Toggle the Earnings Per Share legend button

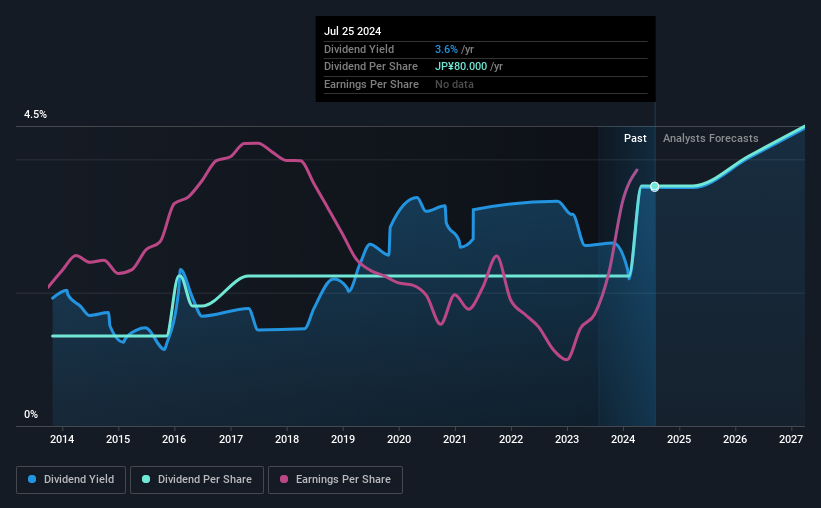(335, 480)
